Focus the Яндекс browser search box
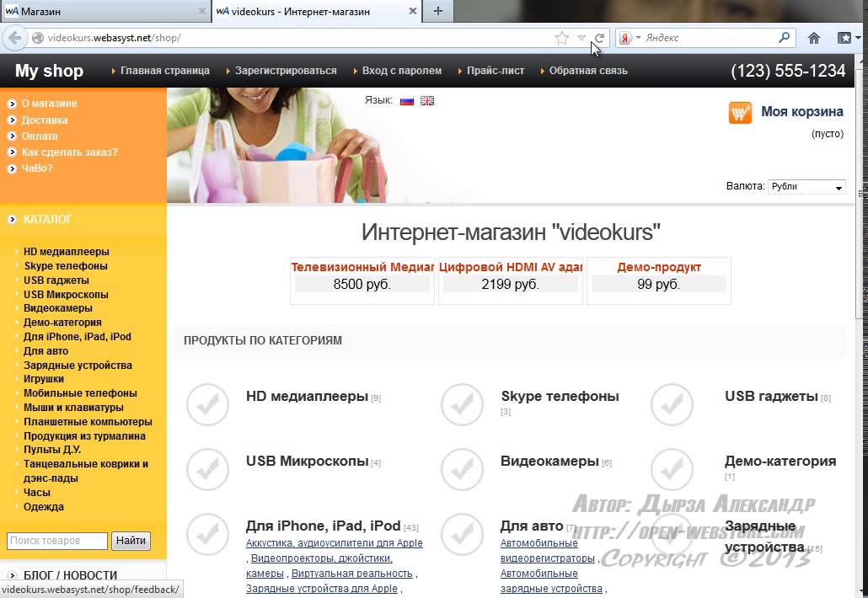Screen dimensions: 868x598 coord(709,38)
